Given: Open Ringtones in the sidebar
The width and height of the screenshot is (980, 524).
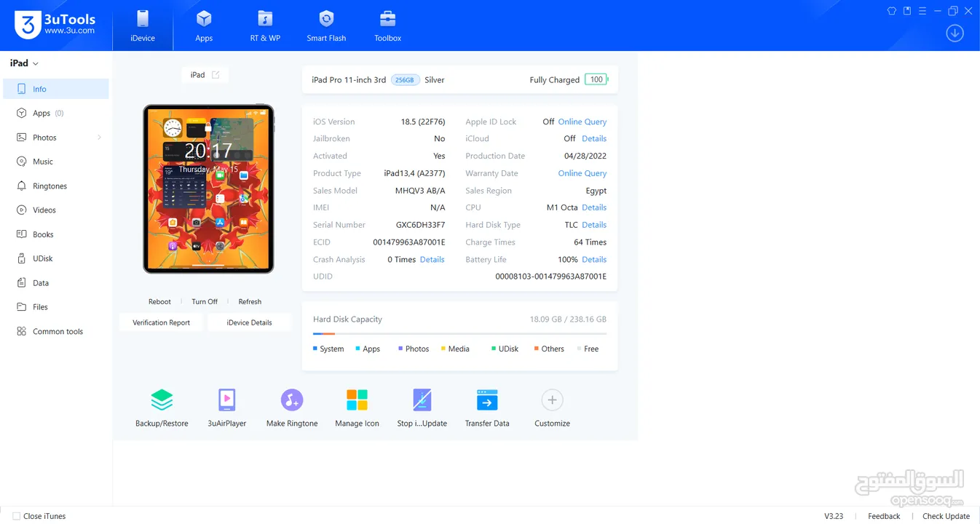Looking at the screenshot, I should pos(56,186).
